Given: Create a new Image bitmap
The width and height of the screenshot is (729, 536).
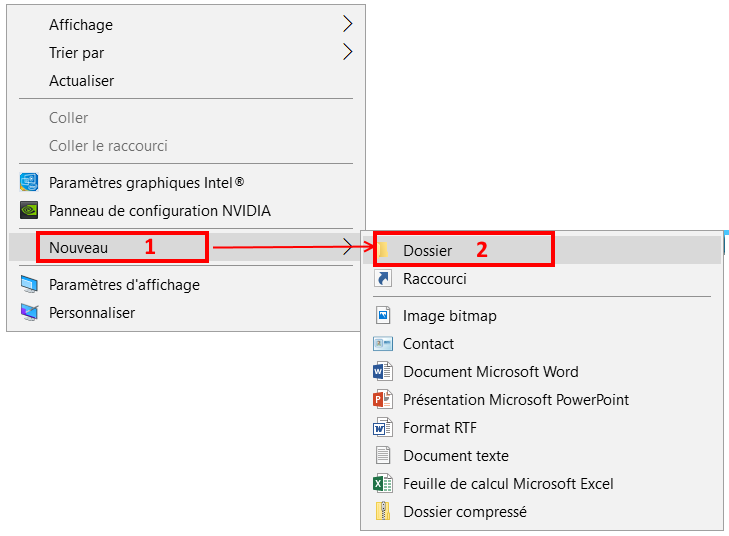Looking at the screenshot, I should point(542,316).
